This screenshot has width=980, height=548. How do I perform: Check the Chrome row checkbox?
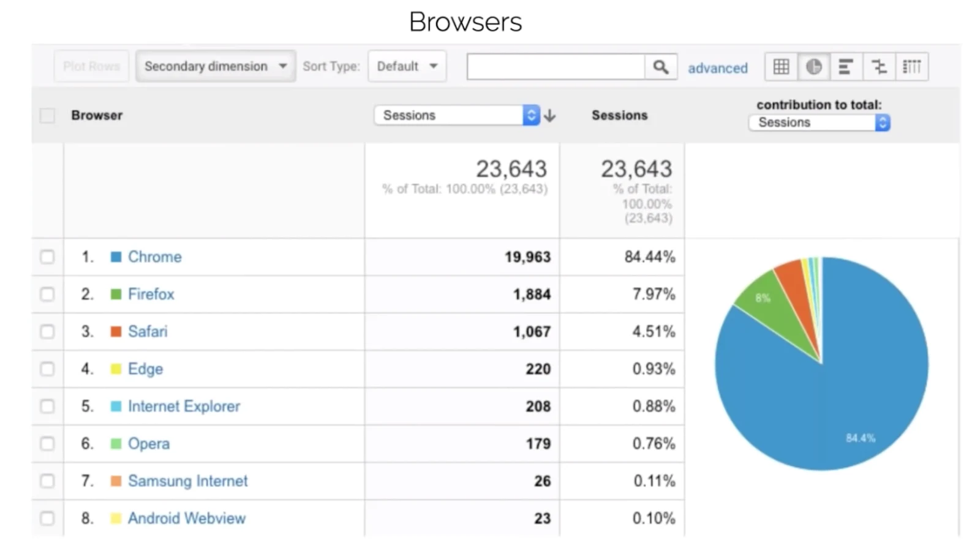pos(47,257)
